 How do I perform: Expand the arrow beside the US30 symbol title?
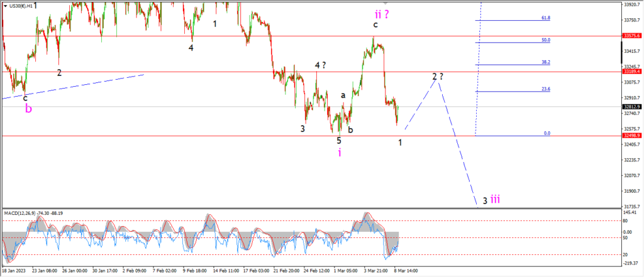click(x=5, y=6)
